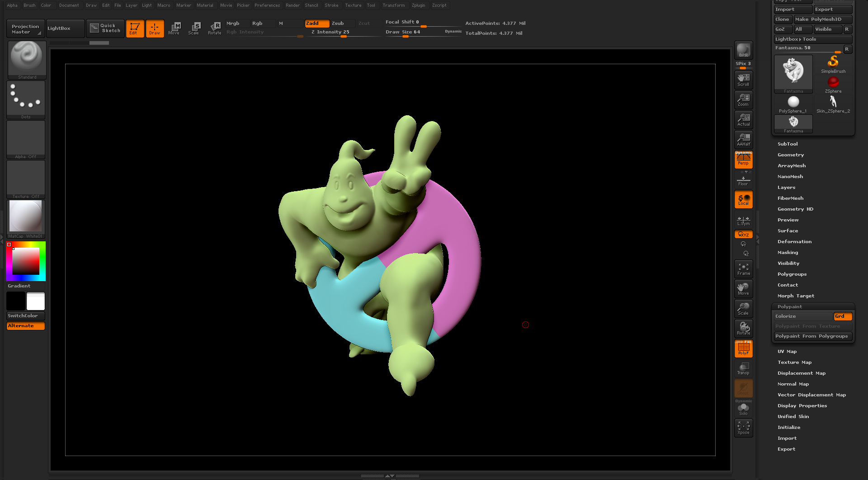Open the Standard brush picker
868x480 pixels.
click(x=27, y=60)
